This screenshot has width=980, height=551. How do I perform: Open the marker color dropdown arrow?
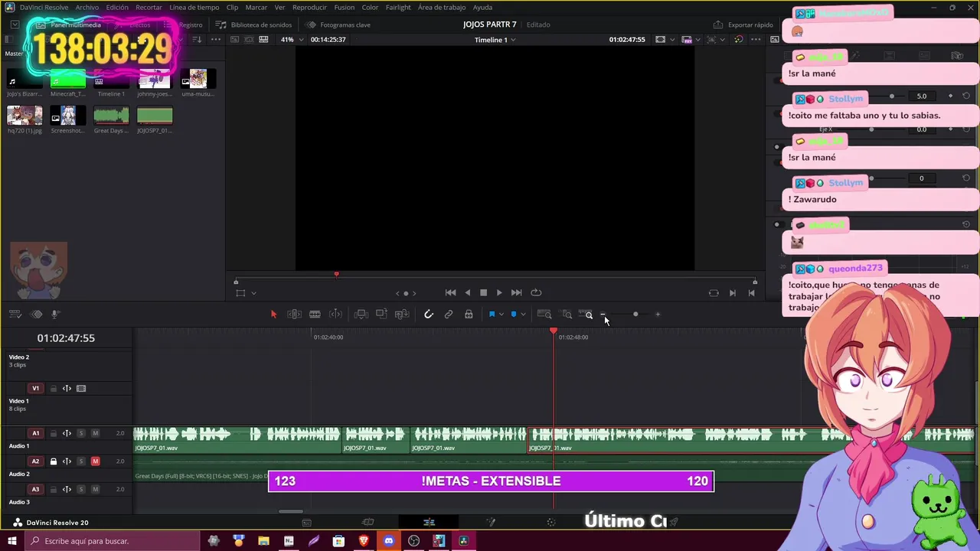(x=523, y=315)
